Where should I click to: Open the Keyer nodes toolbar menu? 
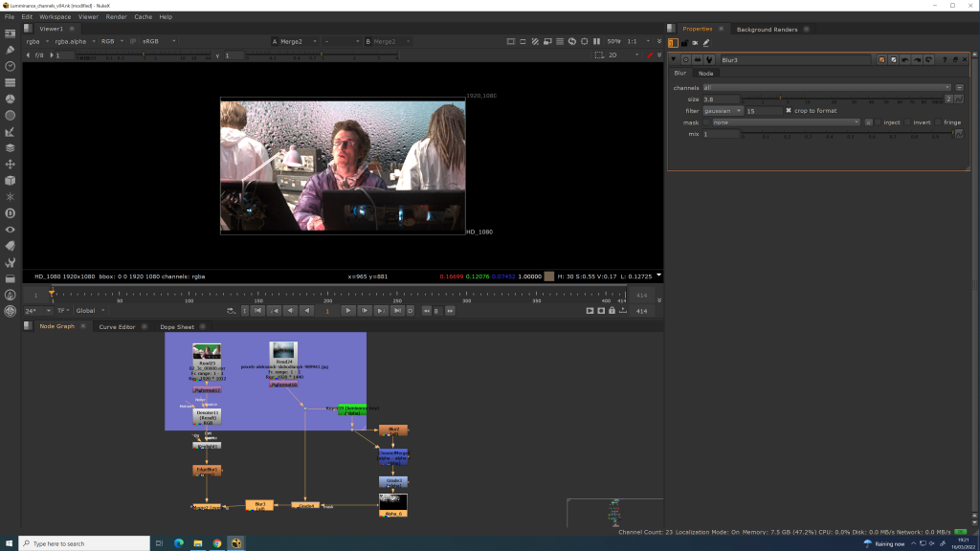[x=10, y=132]
